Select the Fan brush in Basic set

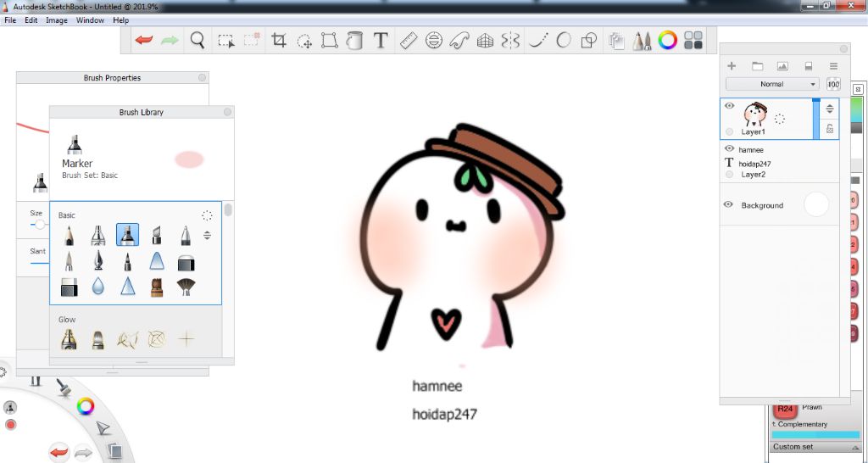[186, 287]
